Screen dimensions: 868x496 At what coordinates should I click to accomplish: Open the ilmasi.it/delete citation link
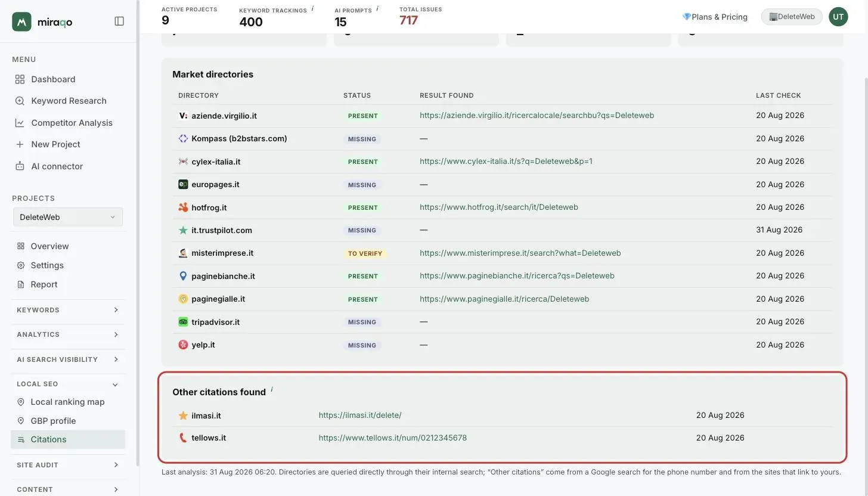pyautogui.click(x=360, y=415)
